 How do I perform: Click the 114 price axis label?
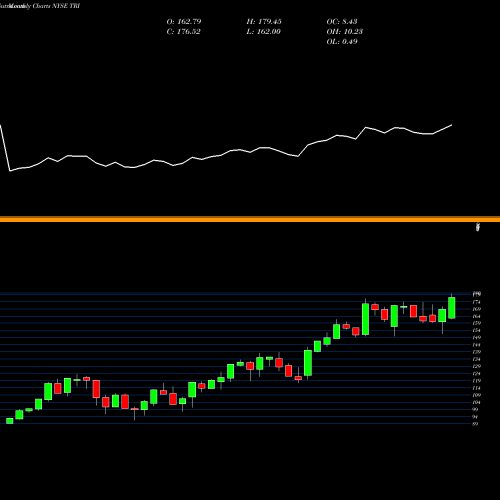(x=476, y=388)
